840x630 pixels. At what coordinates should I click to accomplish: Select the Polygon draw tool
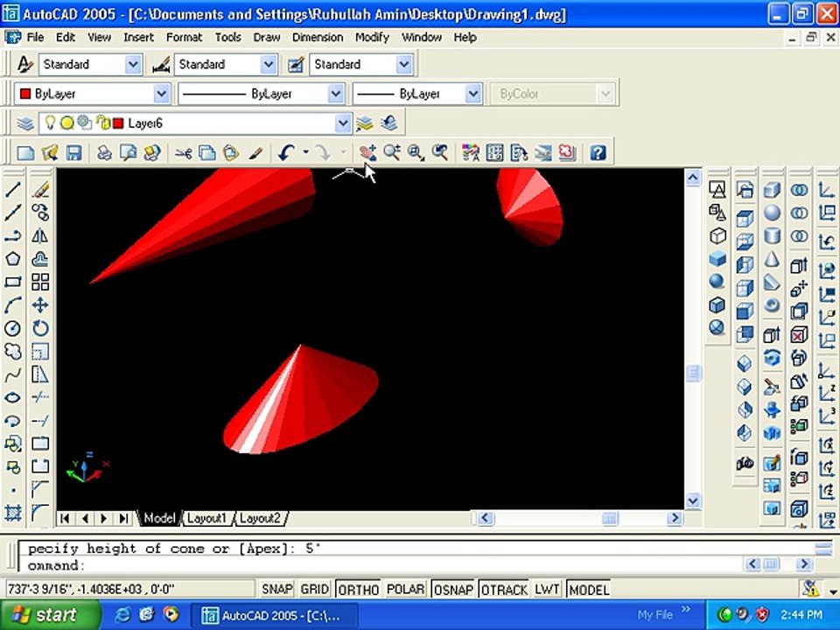(x=13, y=259)
